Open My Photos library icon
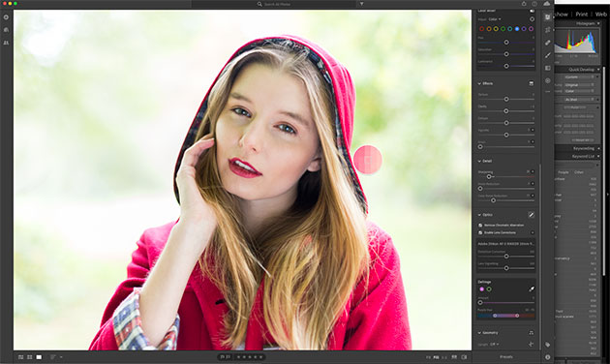The height and width of the screenshot is (364, 610). (x=6, y=30)
